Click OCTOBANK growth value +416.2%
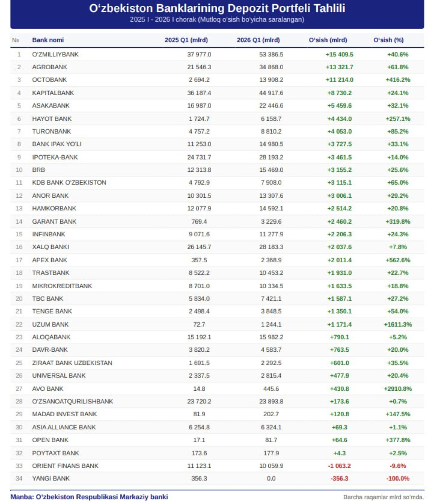Viewport: 434px width, 504px height. (398, 80)
